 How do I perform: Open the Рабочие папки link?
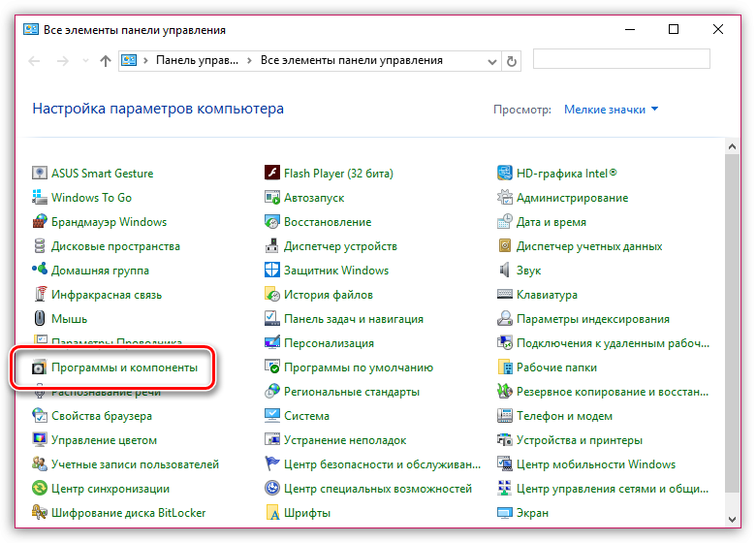point(556,367)
